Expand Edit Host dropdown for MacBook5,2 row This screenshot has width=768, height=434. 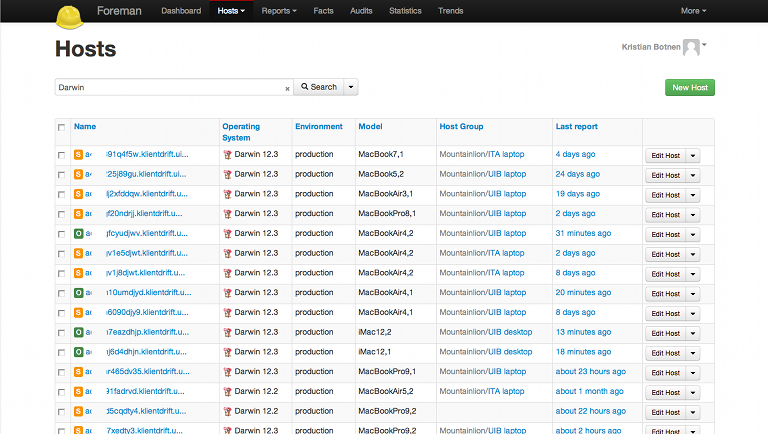(693, 175)
